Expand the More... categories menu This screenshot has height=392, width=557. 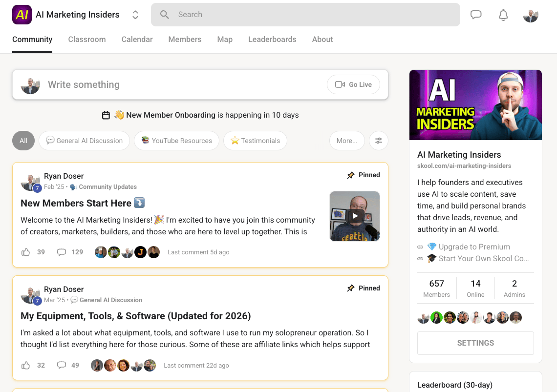(347, 141)
